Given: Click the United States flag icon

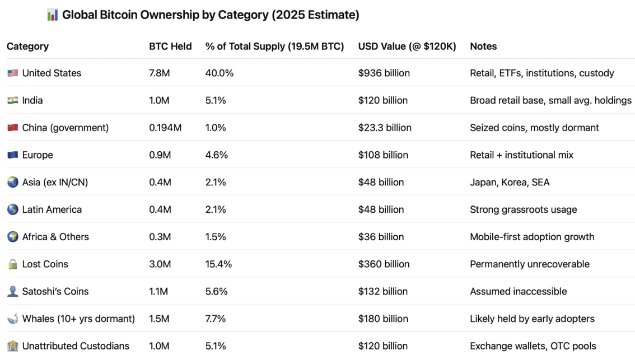Looking at the screenshot, I should pos(12,73).
